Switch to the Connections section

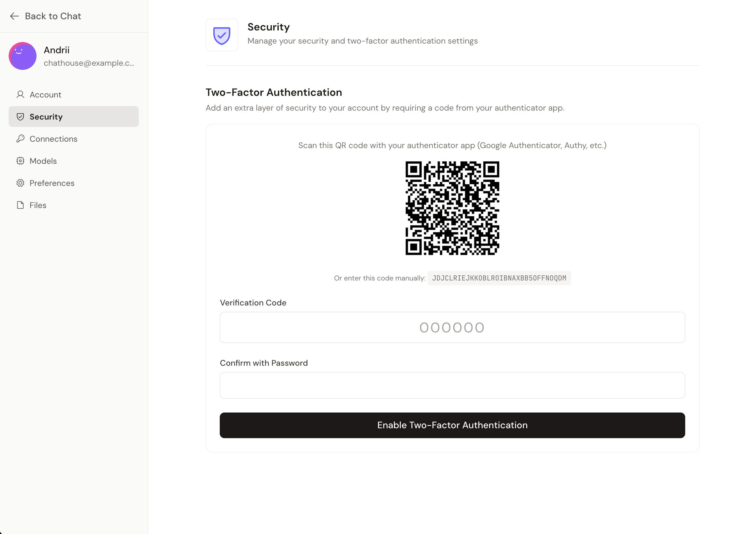pyautogui.click(x=53, y=139)
